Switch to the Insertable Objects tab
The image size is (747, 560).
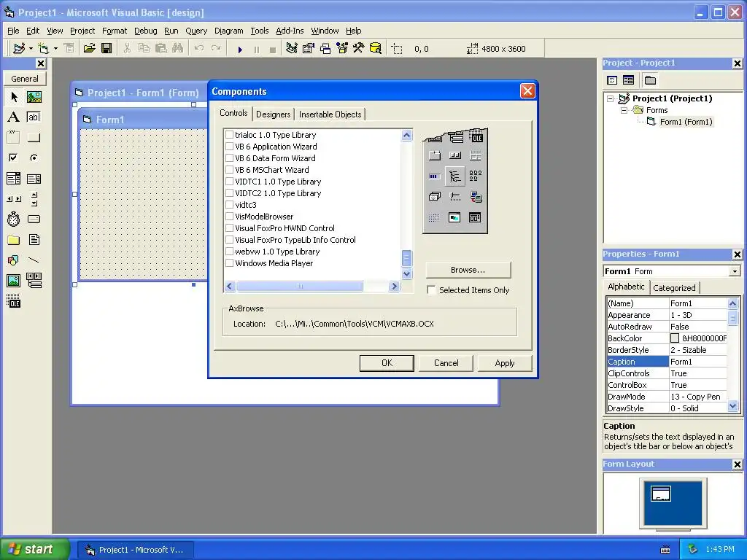[x=330, y=114]
